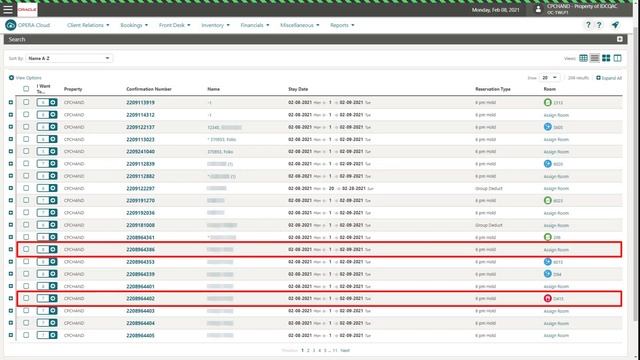
Task: Tick the select-all header checkbox
Action: point(26,89)
